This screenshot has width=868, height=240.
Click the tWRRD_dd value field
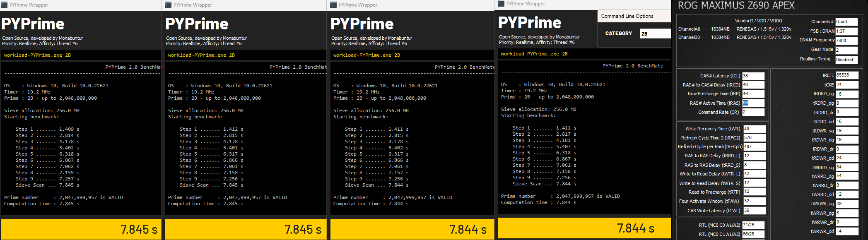(847, 194)
